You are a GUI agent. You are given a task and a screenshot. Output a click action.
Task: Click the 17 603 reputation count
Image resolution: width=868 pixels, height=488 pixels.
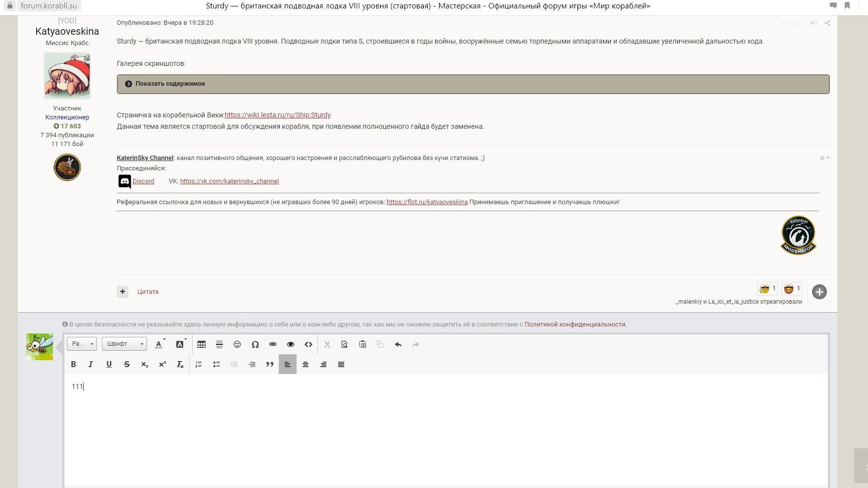tap(67, 126)
